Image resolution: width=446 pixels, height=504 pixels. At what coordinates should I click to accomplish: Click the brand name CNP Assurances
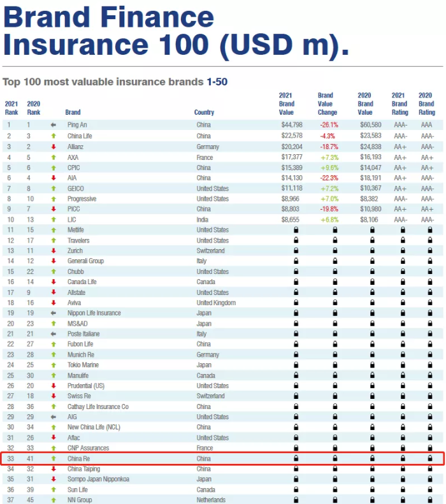[88, 448]
